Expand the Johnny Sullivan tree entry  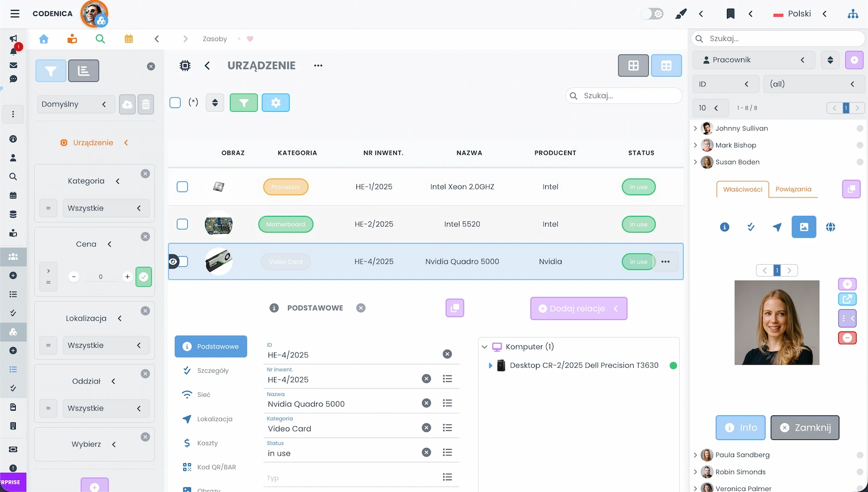pos(695,129)
